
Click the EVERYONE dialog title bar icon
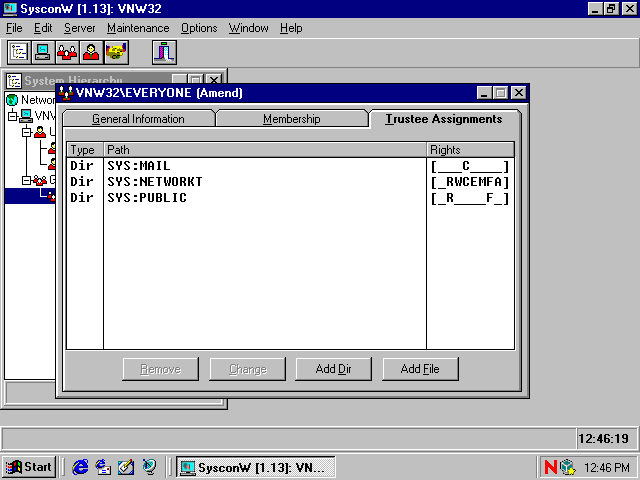(x=65, y=93)
